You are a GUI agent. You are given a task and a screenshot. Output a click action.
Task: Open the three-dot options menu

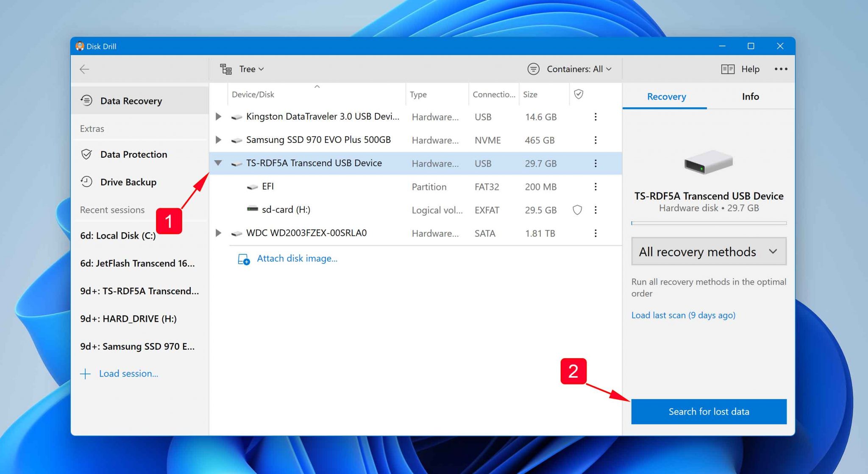pos(781,69)
